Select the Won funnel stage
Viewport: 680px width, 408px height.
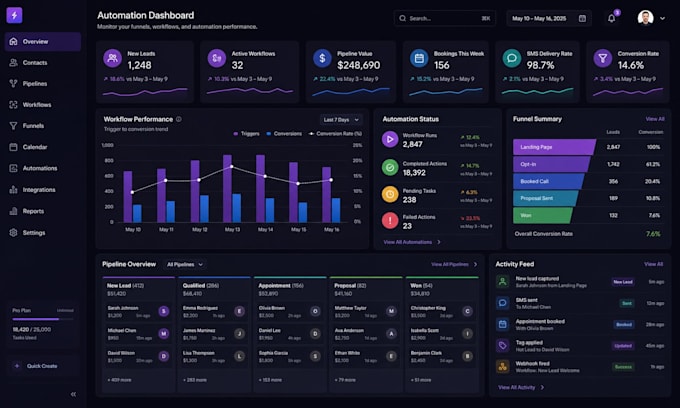tap(542, 215)
